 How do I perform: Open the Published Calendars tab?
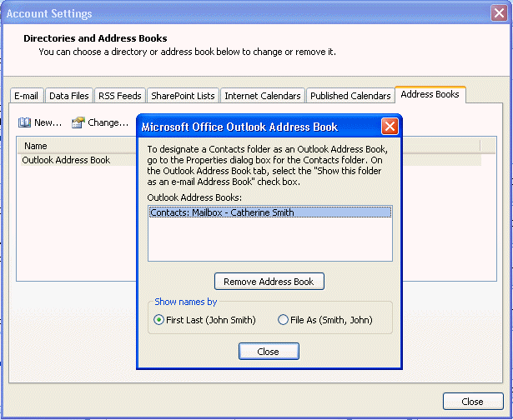pos(350,96)
